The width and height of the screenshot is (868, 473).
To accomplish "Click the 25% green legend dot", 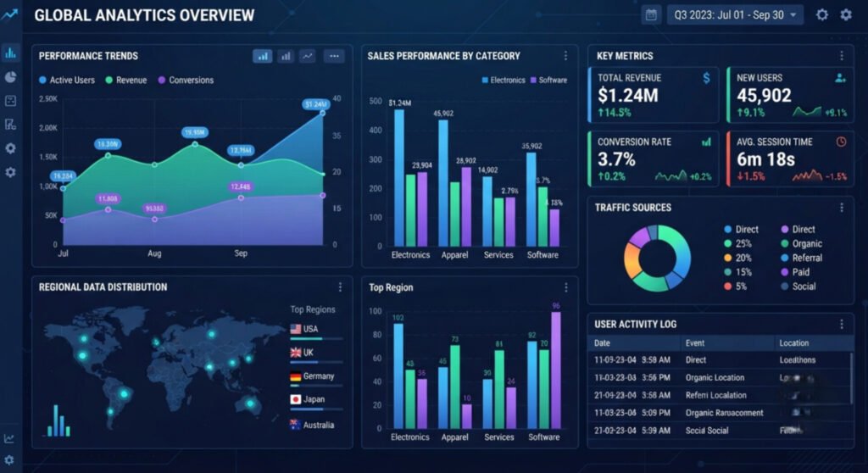I will click(728, 243).
